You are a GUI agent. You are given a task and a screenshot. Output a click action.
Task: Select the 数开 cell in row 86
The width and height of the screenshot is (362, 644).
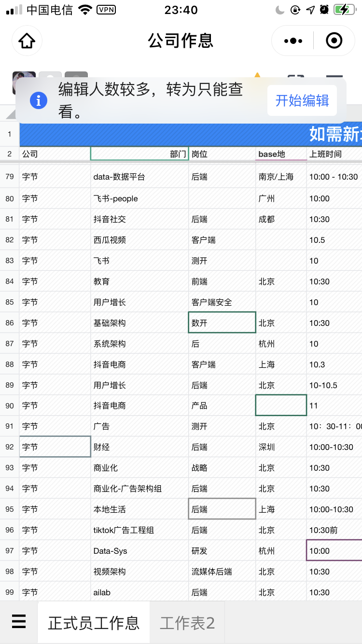pyautogui.click(x=222, y=323)
